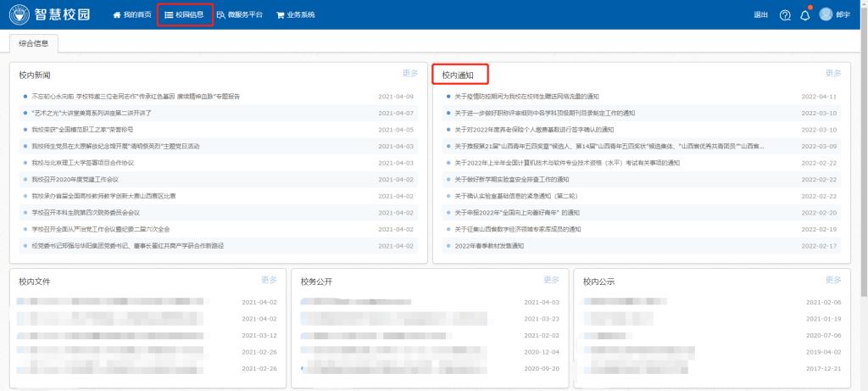This screenshot has width=868, height=391.
Task: Open news 我校召开2020年度党建工作会议
Action: coord(75,180)
